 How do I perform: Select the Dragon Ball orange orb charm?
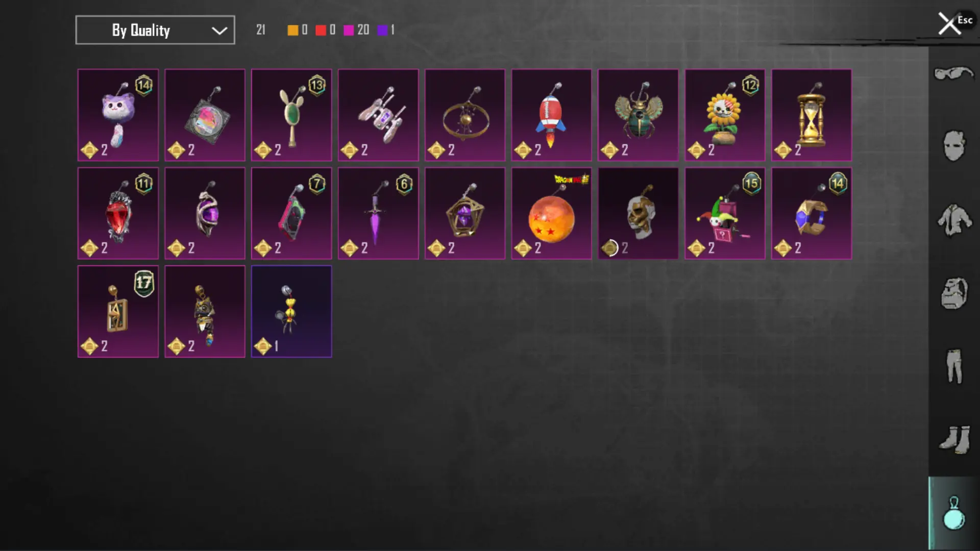[551, 213]
